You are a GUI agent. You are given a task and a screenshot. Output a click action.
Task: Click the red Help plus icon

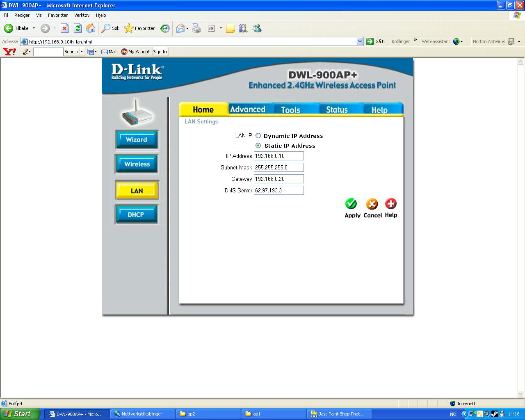coord(391,203)
